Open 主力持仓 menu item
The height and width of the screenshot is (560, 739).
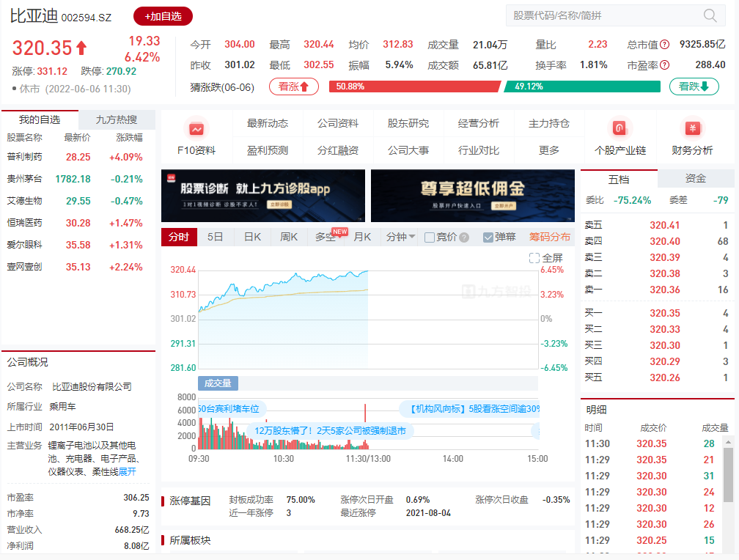click(x=549, y=123)
